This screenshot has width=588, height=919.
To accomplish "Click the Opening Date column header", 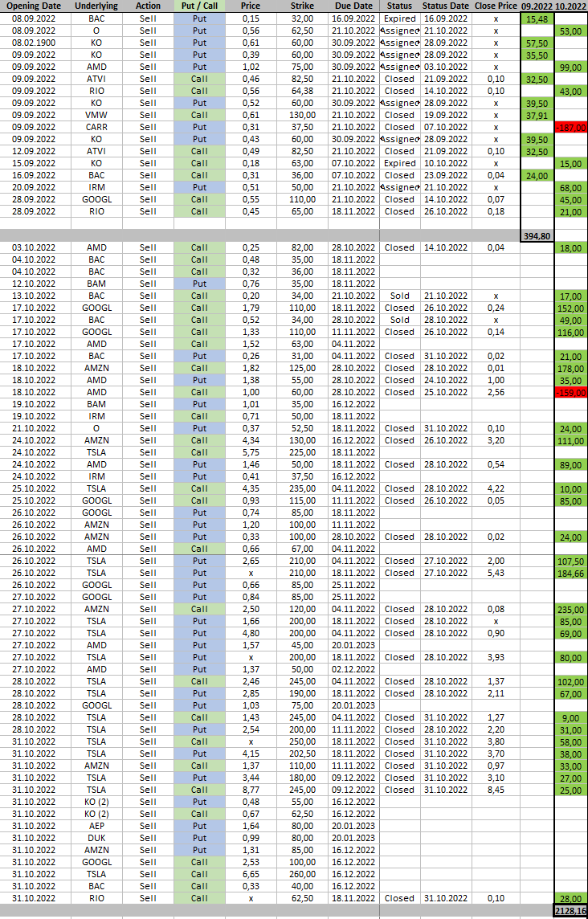I will [x=34, y=6].
